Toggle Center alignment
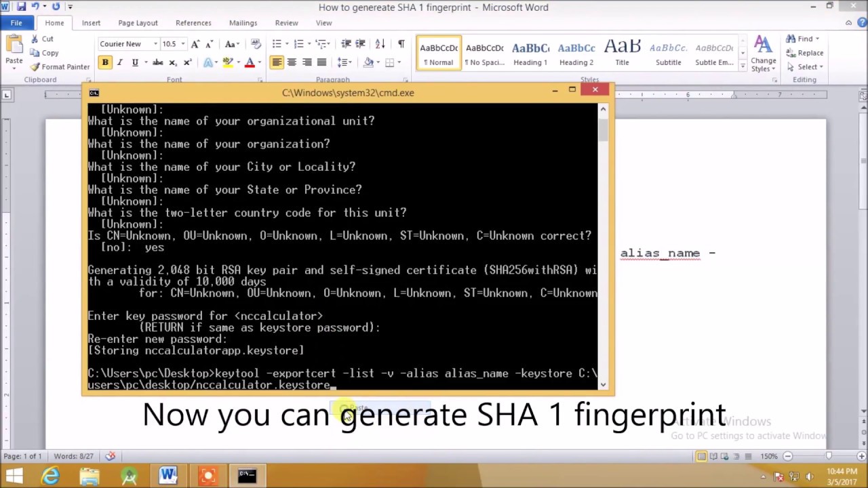The image size is (868, 488). pos(292,62)
